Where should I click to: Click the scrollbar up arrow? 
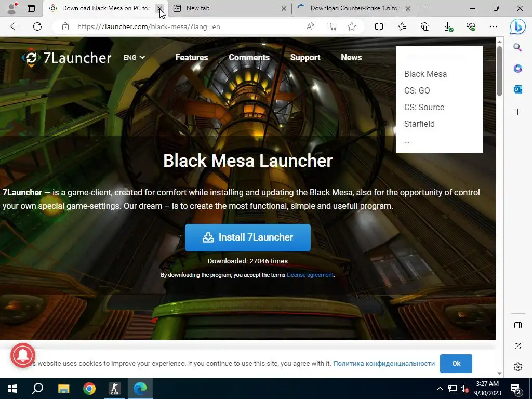[x=499, y=42]
